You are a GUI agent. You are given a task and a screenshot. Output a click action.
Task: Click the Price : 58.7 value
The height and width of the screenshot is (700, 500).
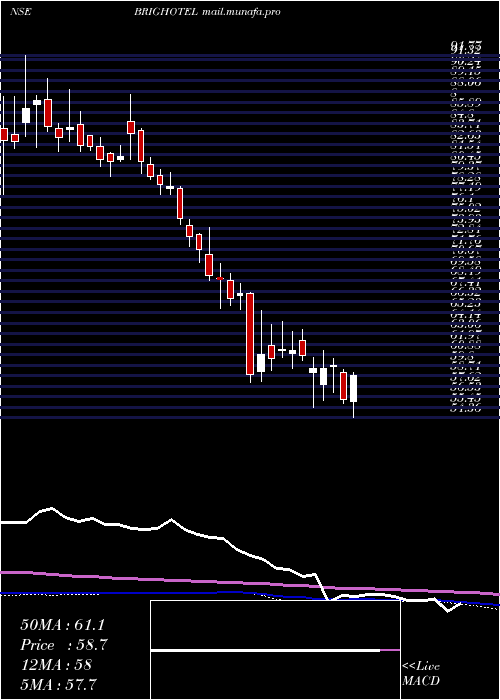[64, 645]
